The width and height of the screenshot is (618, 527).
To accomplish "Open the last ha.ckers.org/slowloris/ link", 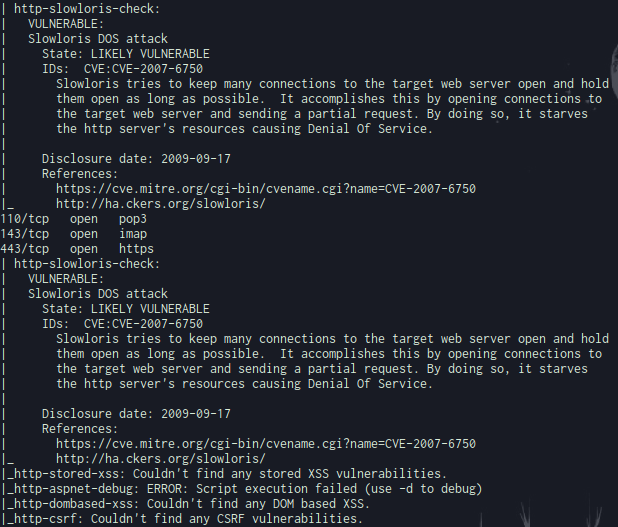I will click(161, 459).
